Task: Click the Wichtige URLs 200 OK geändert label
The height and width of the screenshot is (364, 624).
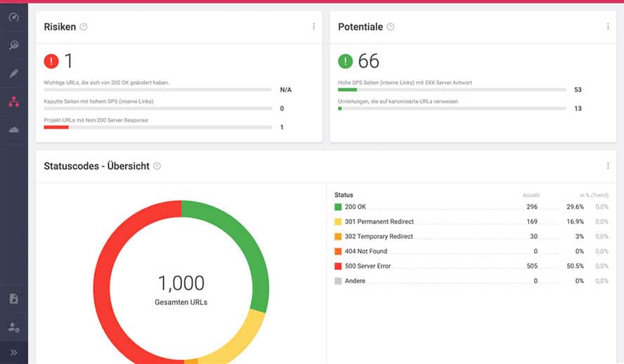Action: (106, 83)
